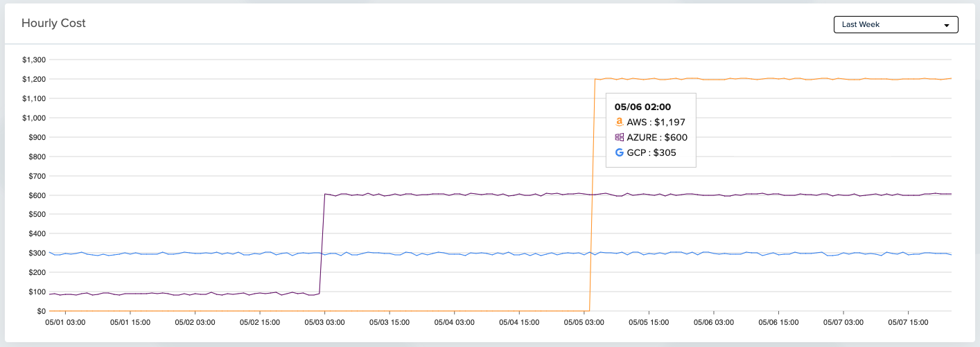The width and height of the screenshot is (980, 347).
Task: Click the 05/01 15:00 x-axis label
Action: point(130,322)
